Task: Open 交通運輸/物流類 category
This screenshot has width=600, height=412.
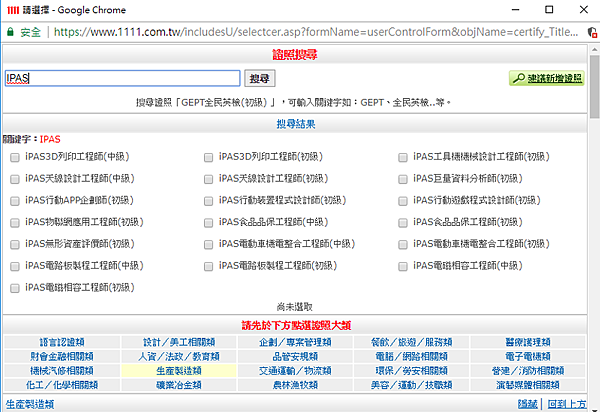Action: pos(295,370)
